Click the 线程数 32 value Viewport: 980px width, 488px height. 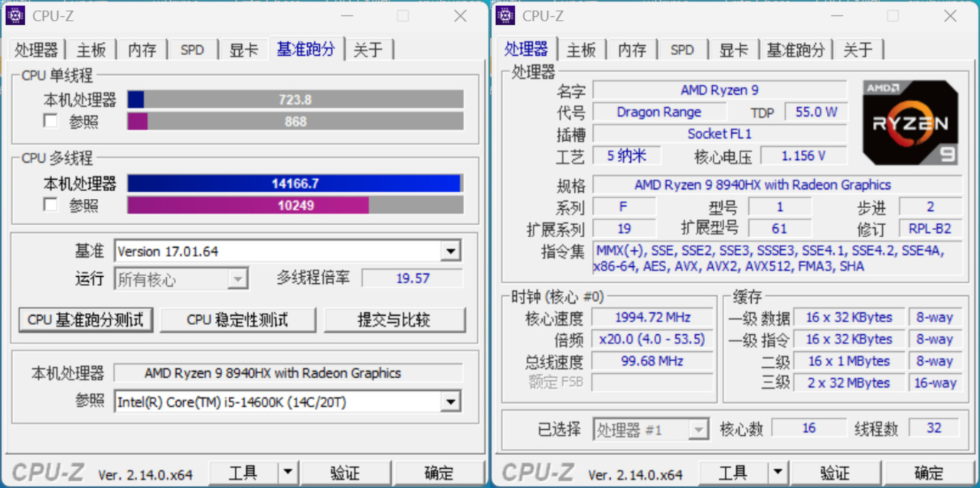[x=933, y=428]
